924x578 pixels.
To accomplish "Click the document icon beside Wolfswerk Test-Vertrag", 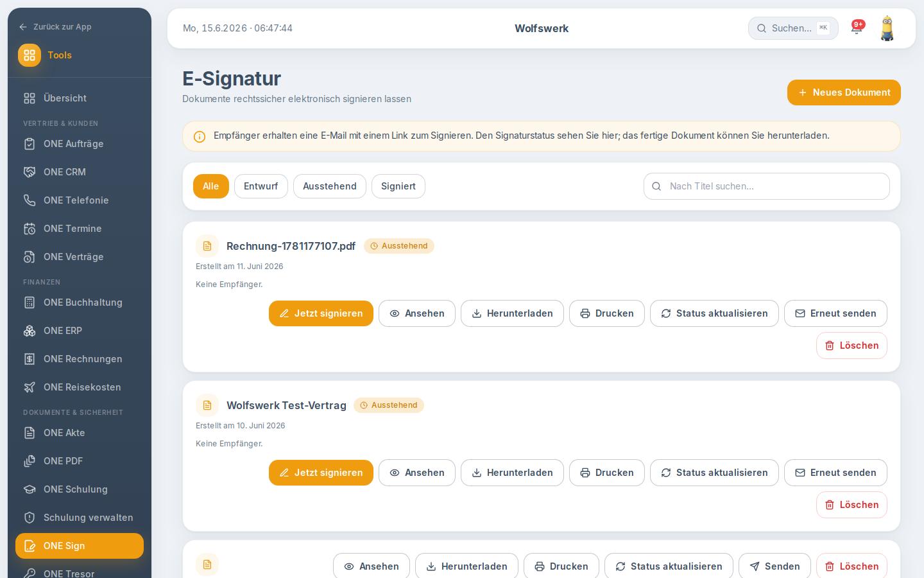I will 207,405.
